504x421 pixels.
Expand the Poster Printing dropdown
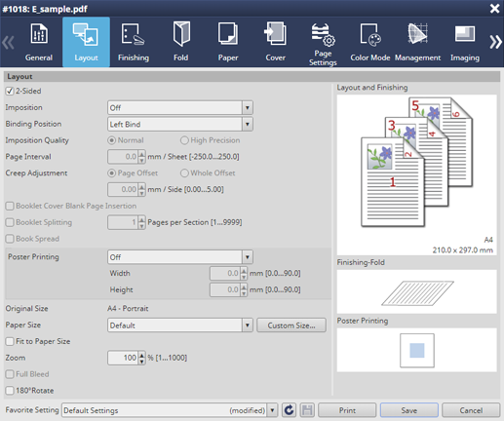248,257
